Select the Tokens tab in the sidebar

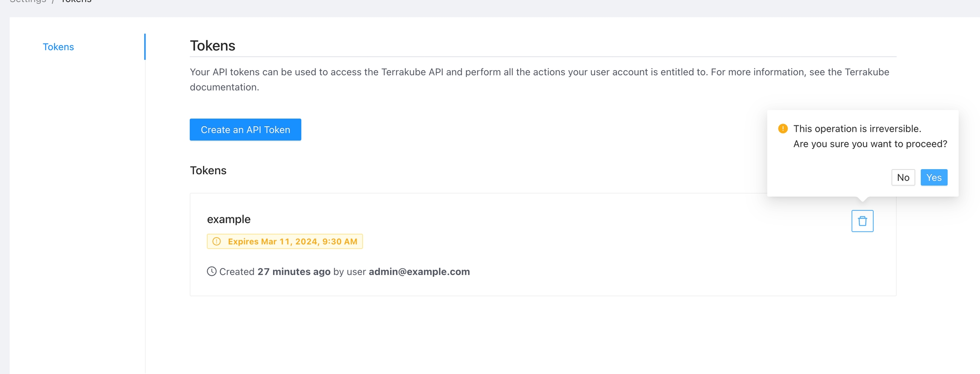58,47
